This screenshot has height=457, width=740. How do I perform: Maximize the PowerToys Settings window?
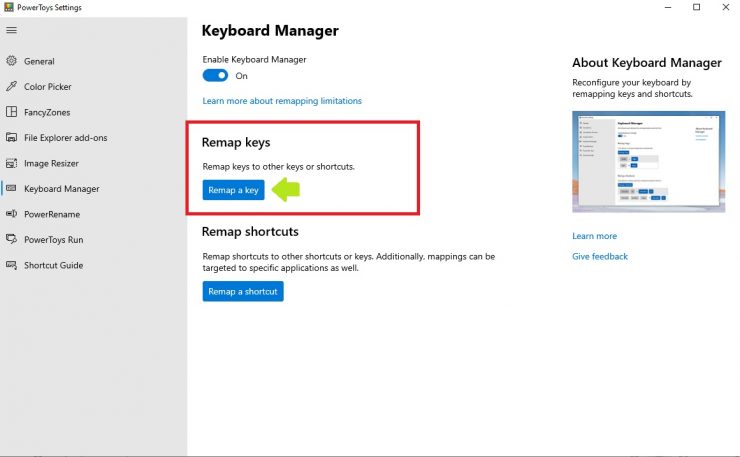(x=696, y=8)
